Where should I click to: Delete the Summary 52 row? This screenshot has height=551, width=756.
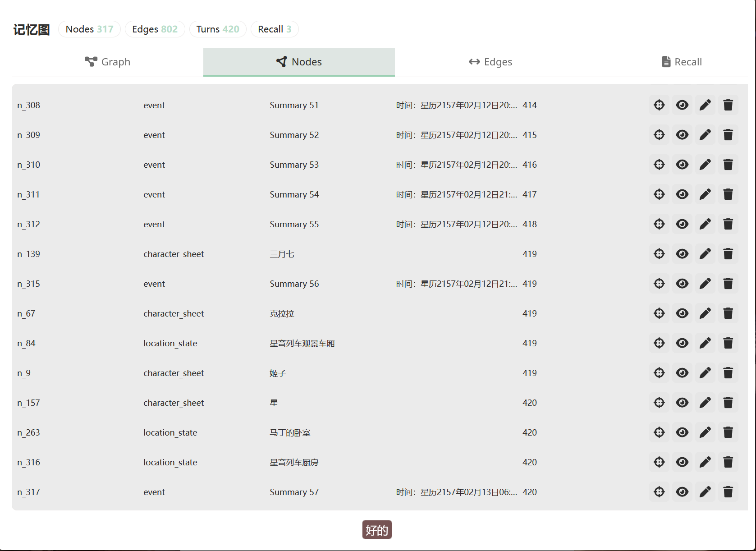pyautogui.click(x=728, y=135)
